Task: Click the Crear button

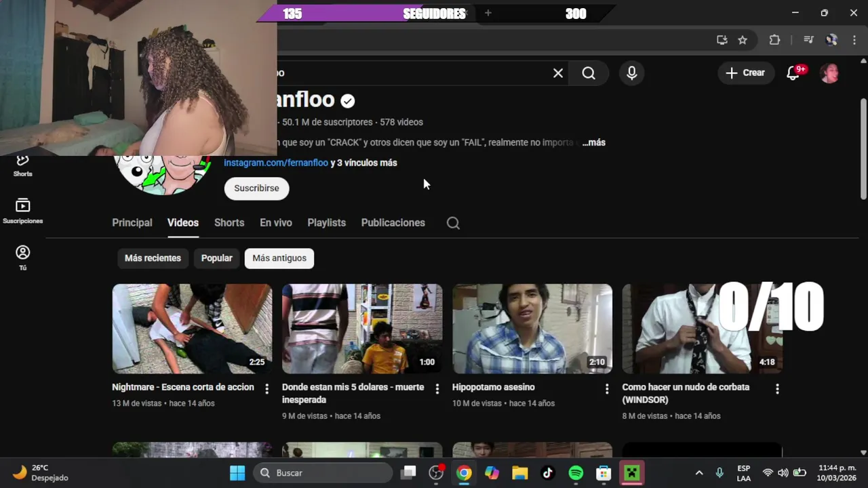Action: coord(745,73)
